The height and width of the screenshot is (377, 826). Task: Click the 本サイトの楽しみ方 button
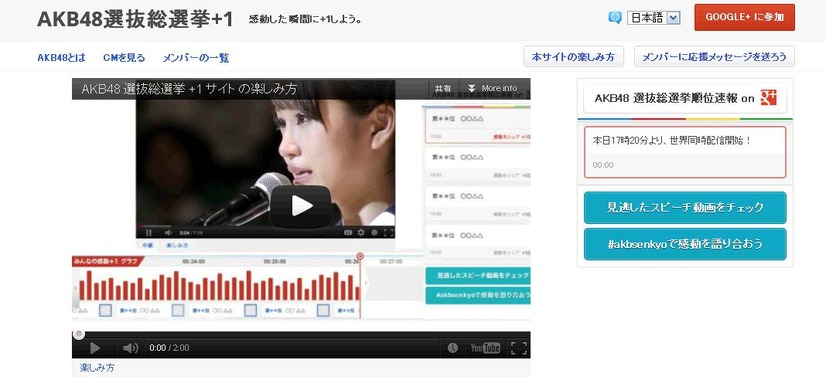coord(574,57)
